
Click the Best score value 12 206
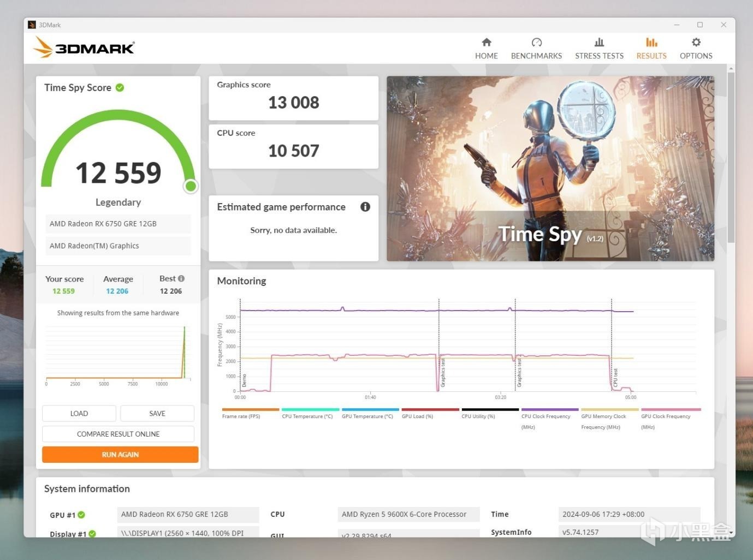(171, 291)
